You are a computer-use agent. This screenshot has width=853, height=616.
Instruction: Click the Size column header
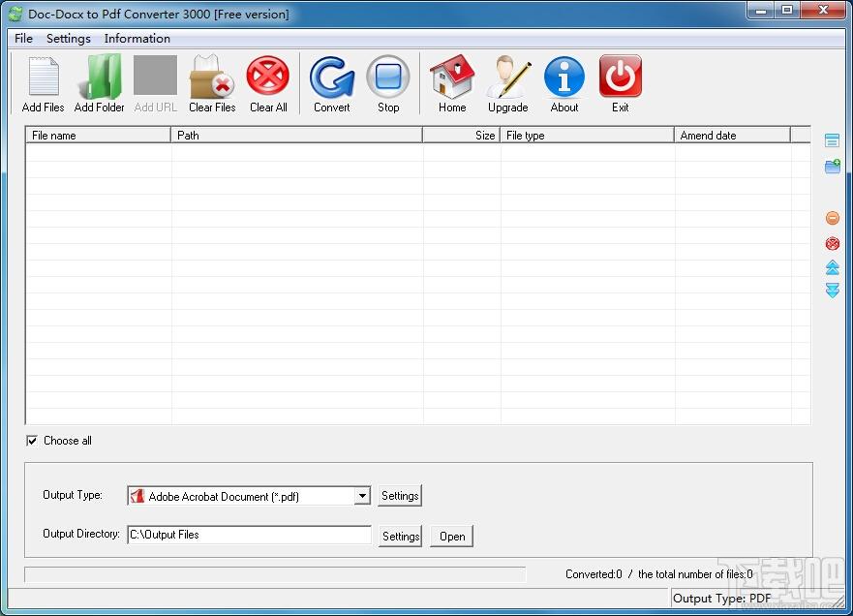pyautogui.click(x=461, y=135)
